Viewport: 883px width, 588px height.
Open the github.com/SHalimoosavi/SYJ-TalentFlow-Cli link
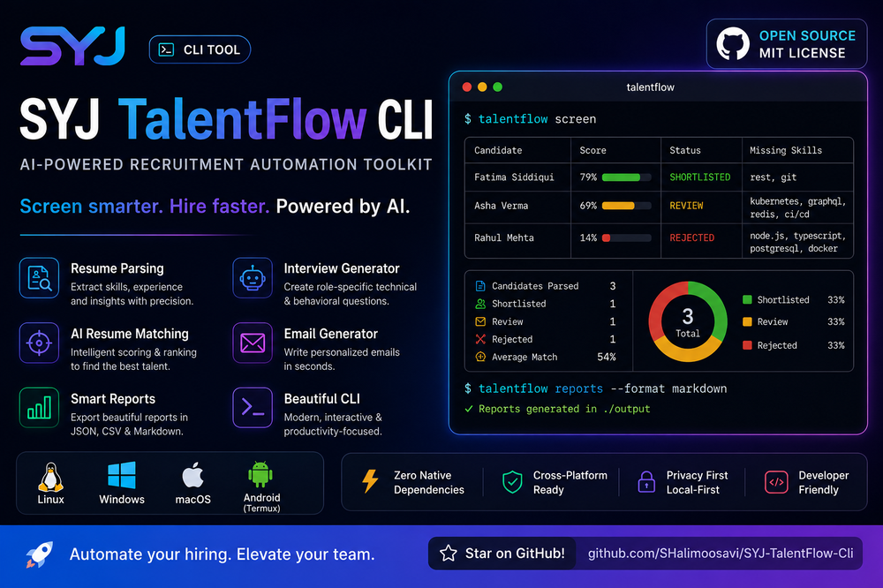[x=721, y=554]
